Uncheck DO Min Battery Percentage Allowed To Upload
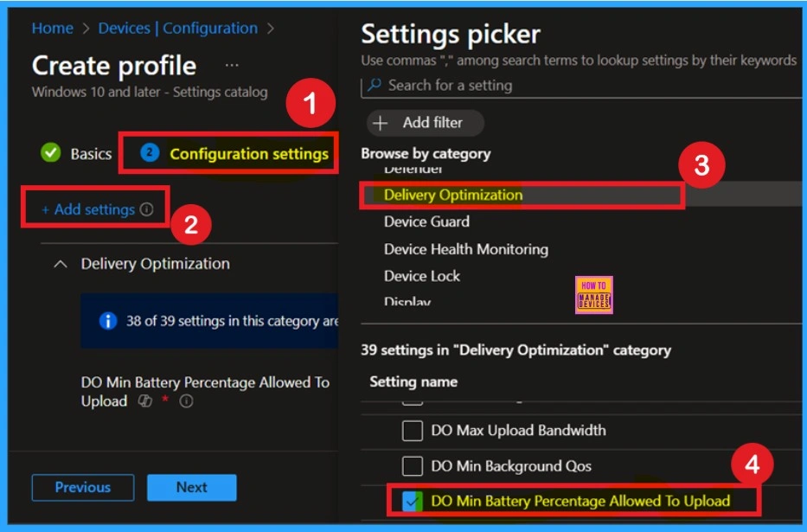The height and width of the screenshot is (532, 807). [x=411, y=501]
